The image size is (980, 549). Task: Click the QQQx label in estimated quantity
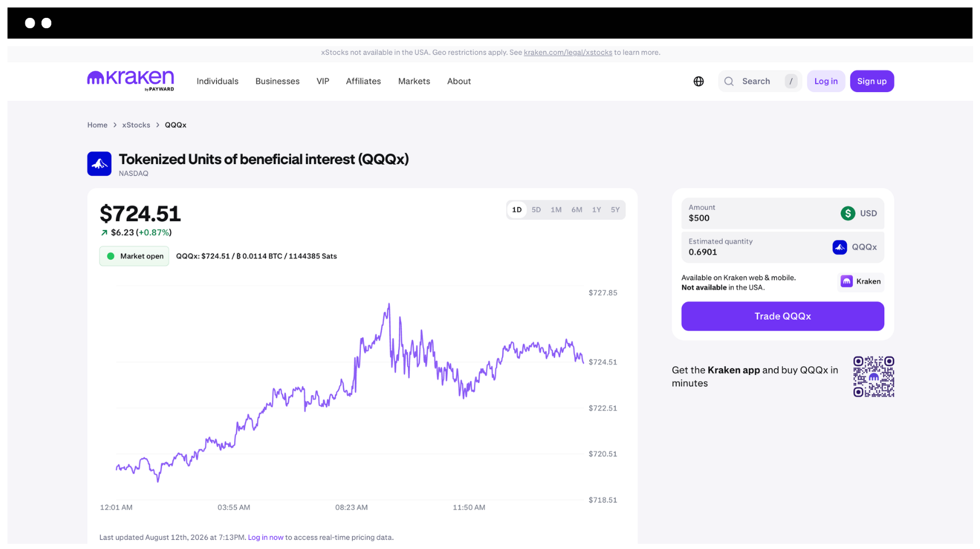tap(864, 247)
